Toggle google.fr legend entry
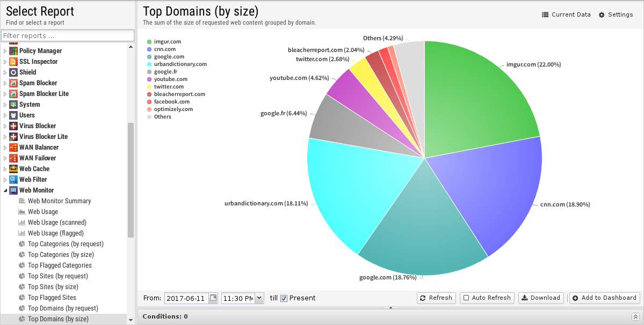 click(162, 72)
